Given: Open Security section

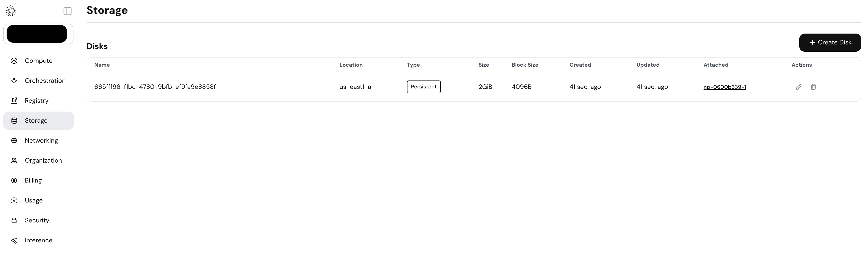Looking at the screenshot, I should click(38, 220).
